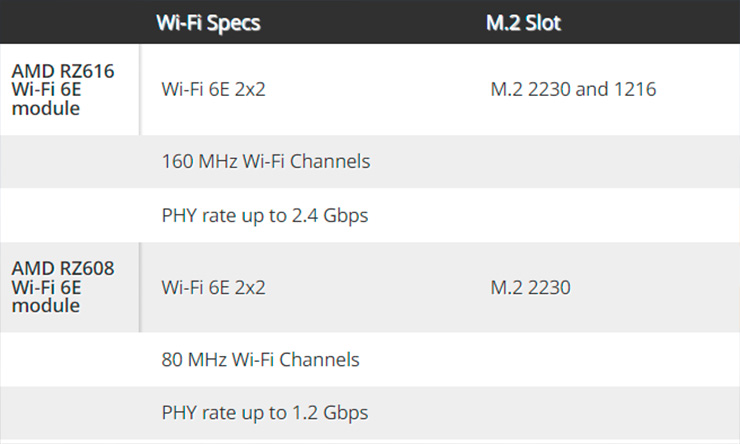This screenshot has height=444, width=740.
Task: Select the RZ608 M.2 2230 cell
Action: [530, 287]
